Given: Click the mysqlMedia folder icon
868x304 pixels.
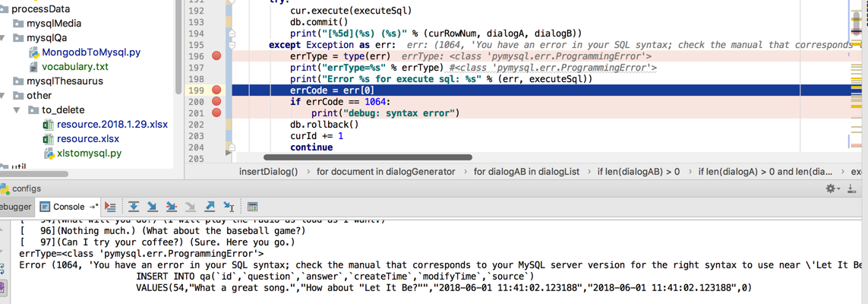Looking at the screenshot, I should (x=18, y=24).
